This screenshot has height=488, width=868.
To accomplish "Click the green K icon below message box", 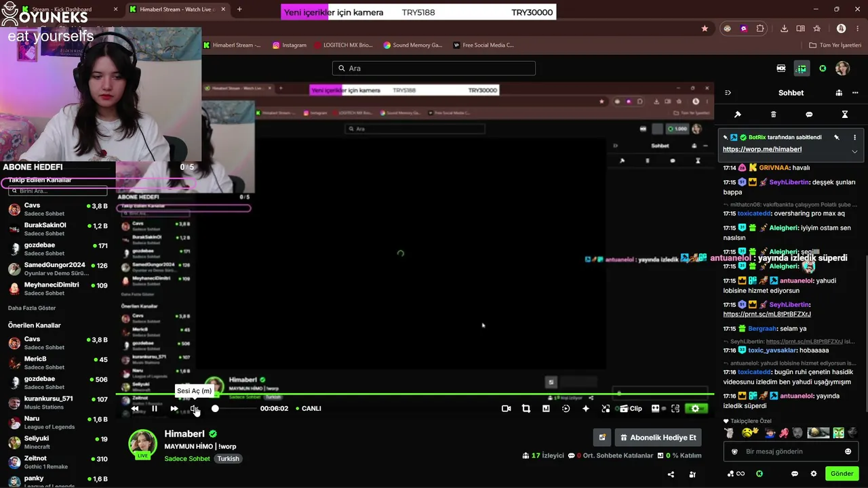I will click(759, 474).
